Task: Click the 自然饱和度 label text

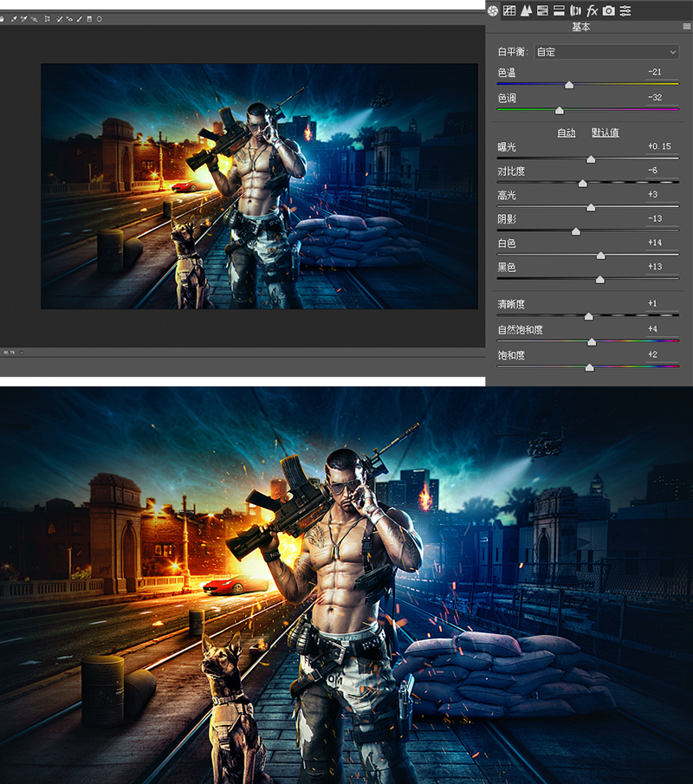Action: (520, 330)
